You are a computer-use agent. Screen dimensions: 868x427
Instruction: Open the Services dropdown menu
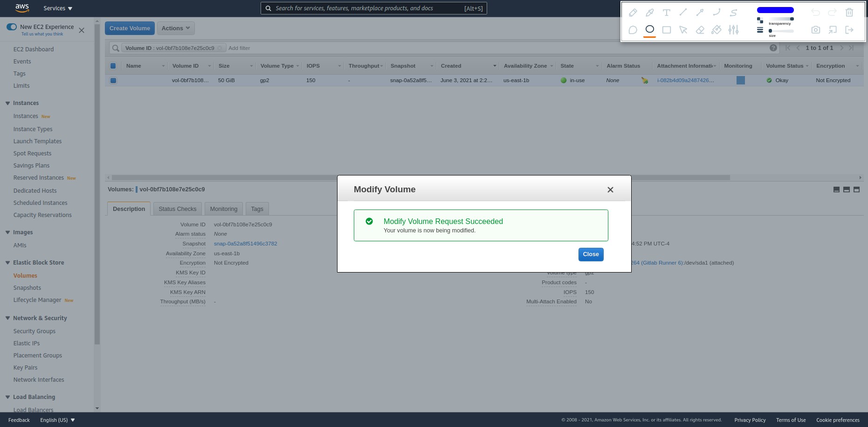(x=58, y=8)
